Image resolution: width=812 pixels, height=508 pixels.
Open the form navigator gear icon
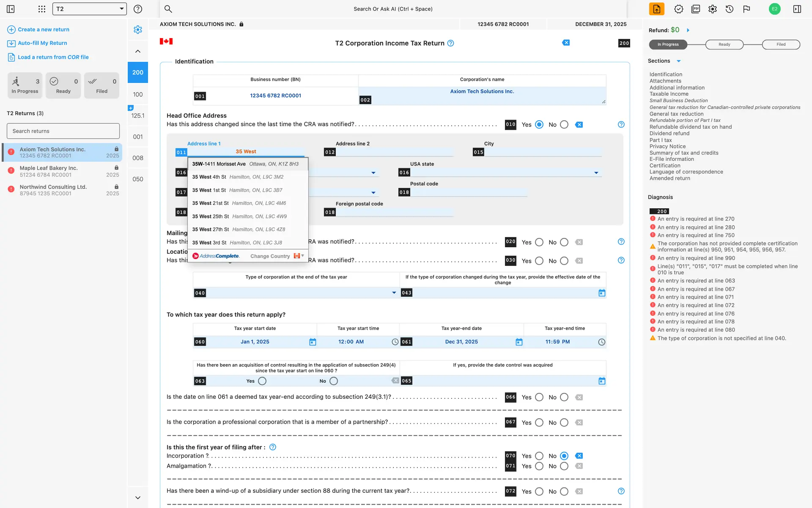pos(138,30)
